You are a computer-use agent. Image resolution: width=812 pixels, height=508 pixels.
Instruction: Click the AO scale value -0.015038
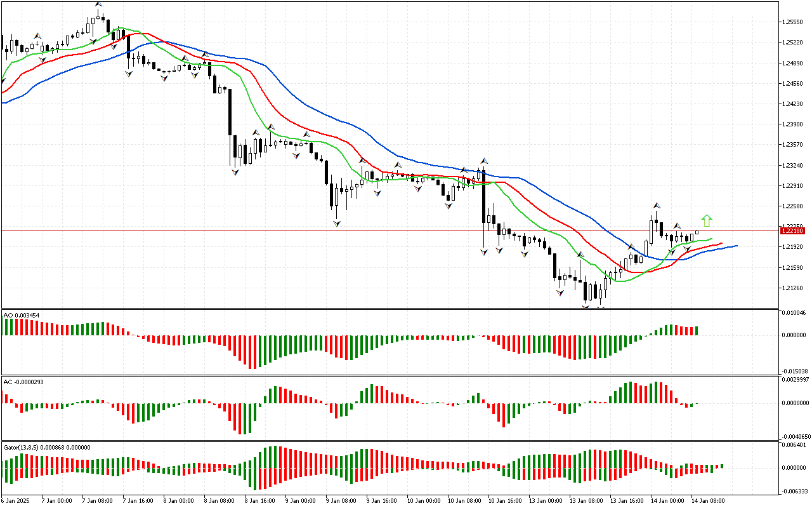click(795, 371)
